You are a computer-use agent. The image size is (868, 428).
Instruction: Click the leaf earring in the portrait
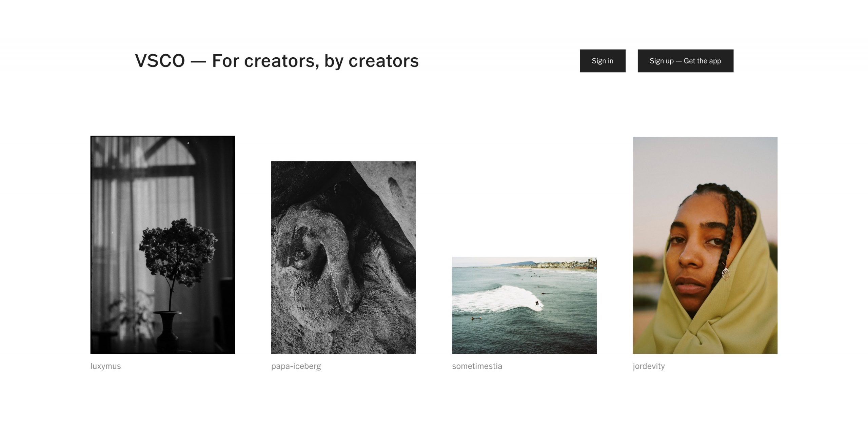[725, 273]
